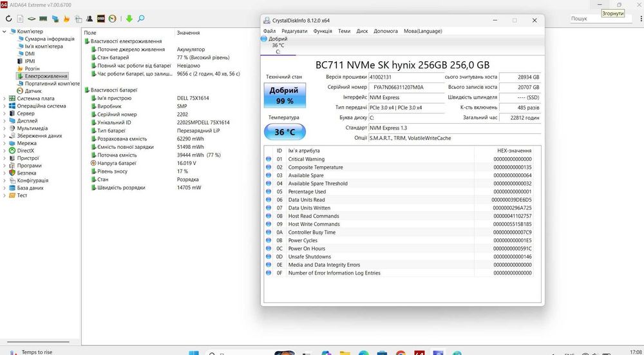Viewport: 644px width, 355px height.
Task: Select the Датчик sensor tree item
Action: (x=33, y=91)
